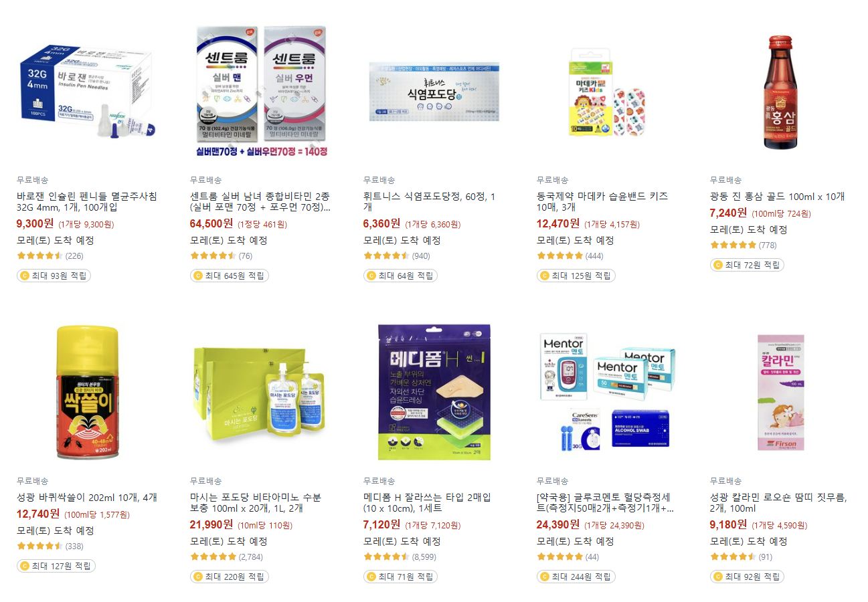The height and width of the screenshot is (602, 868).
Task: Click the coin icon beside 최대 93원 적립
Action: click(x=25, y=276)
